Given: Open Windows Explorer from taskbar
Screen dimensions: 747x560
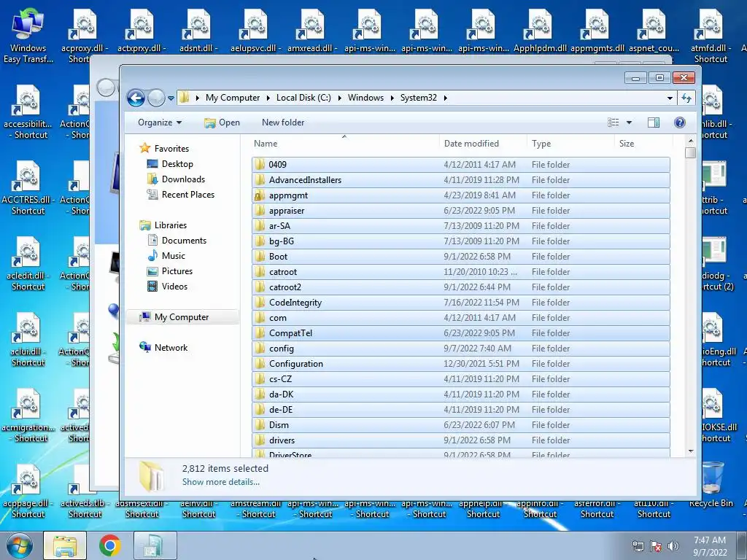Looking at the screenshot, I should (x=65, y=545).
